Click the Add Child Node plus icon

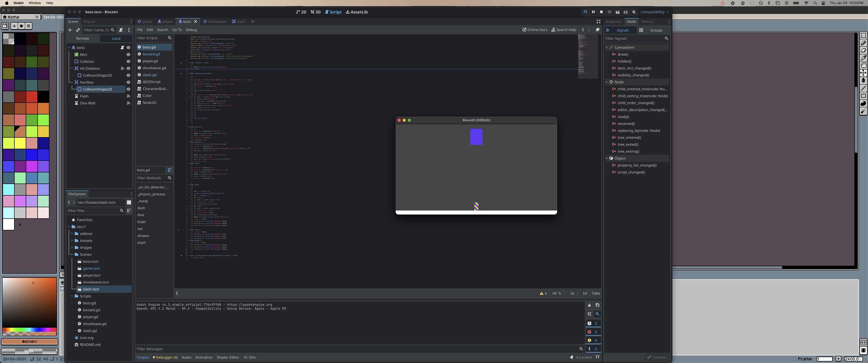[70, 30]
